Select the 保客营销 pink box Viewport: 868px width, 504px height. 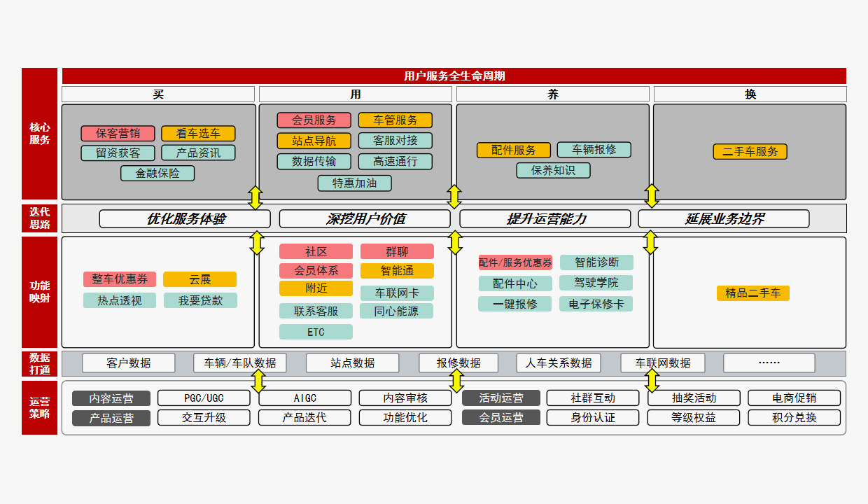[x=118, y=134]
